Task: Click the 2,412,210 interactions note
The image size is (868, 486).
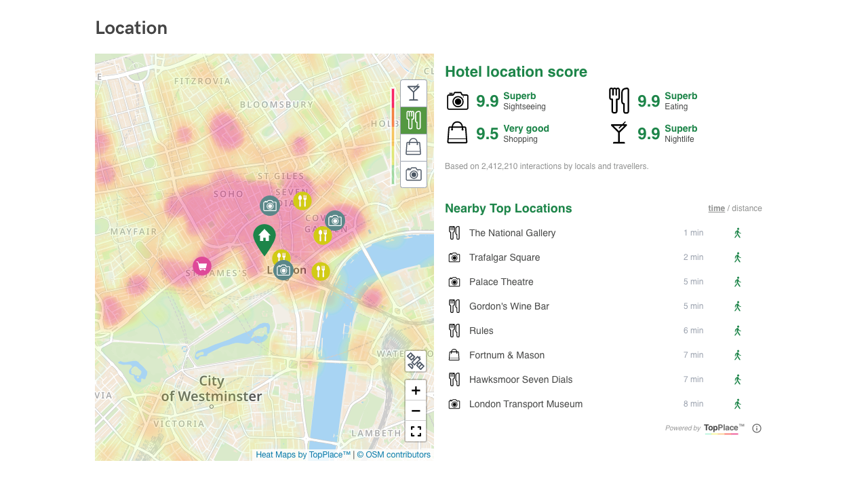Action: (547, 166)
